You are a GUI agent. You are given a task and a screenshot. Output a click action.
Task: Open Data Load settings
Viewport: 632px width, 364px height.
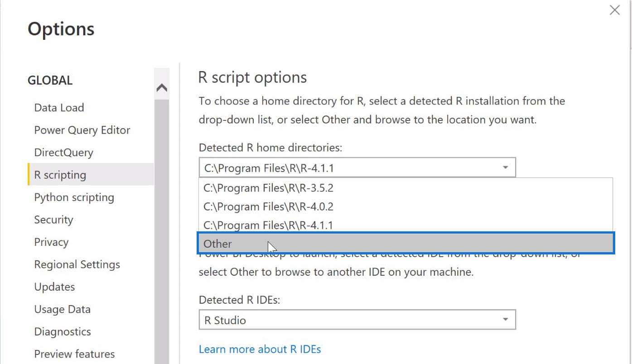[x=59, y=108]
